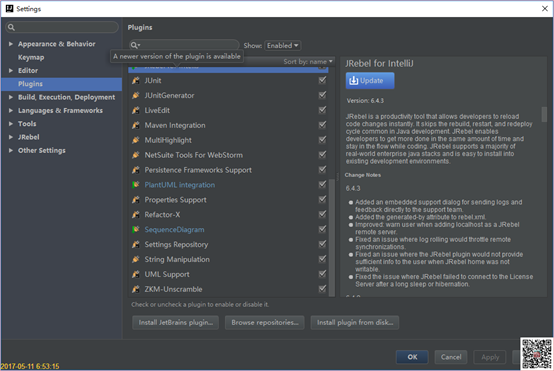Click the JUnit plugin icon
This screenshot has width=554, height=371.
coord(136,81)
